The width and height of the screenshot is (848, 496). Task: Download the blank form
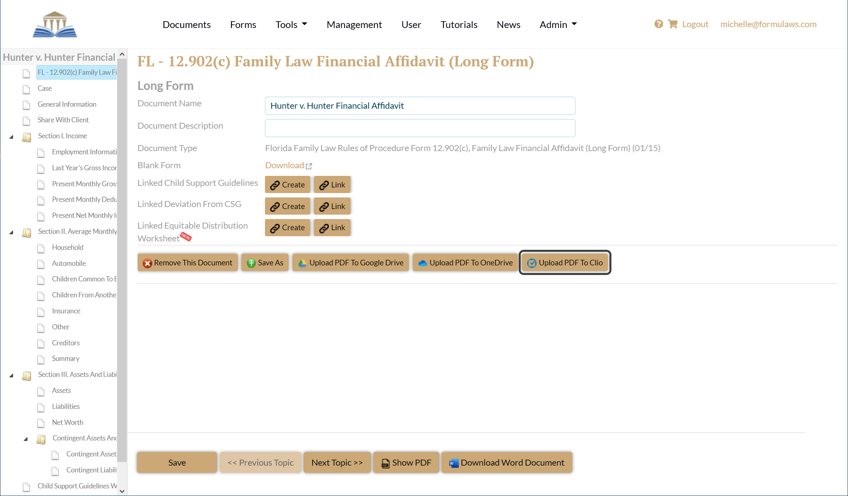click(284, 165)
